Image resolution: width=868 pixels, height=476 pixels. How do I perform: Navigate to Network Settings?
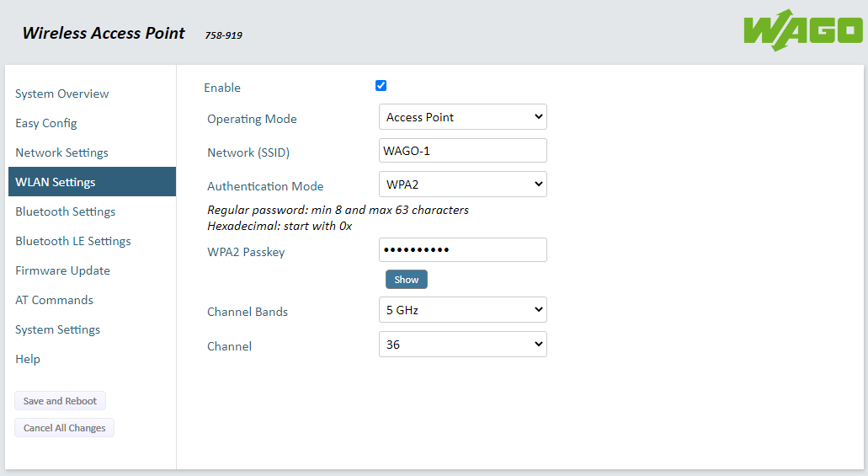tap(61, 152)
